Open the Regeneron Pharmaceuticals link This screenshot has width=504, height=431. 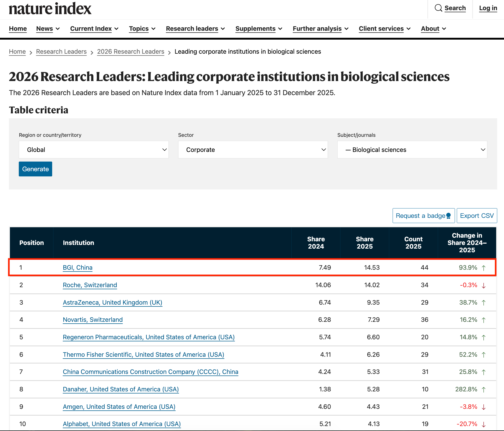tap(149, 337)
